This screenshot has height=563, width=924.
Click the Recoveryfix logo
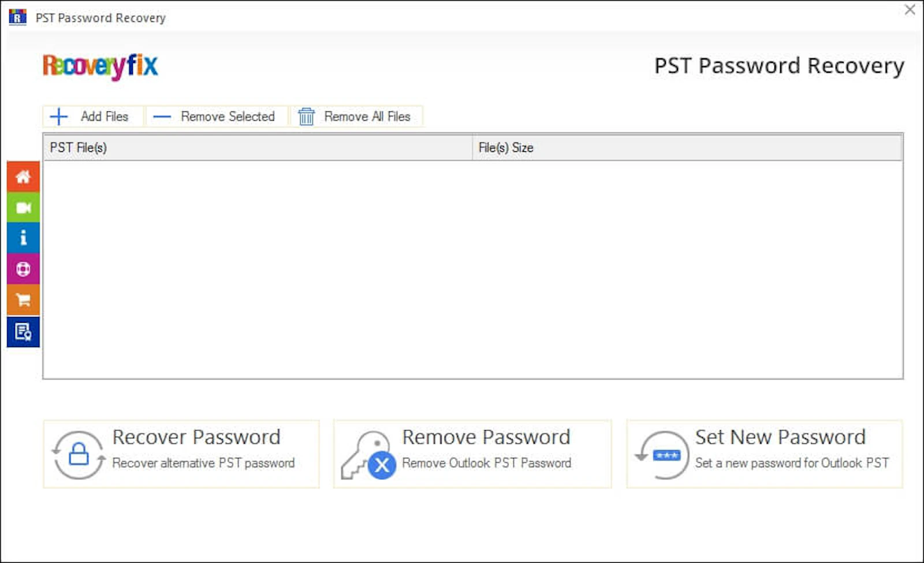click(x=100, y=66)
